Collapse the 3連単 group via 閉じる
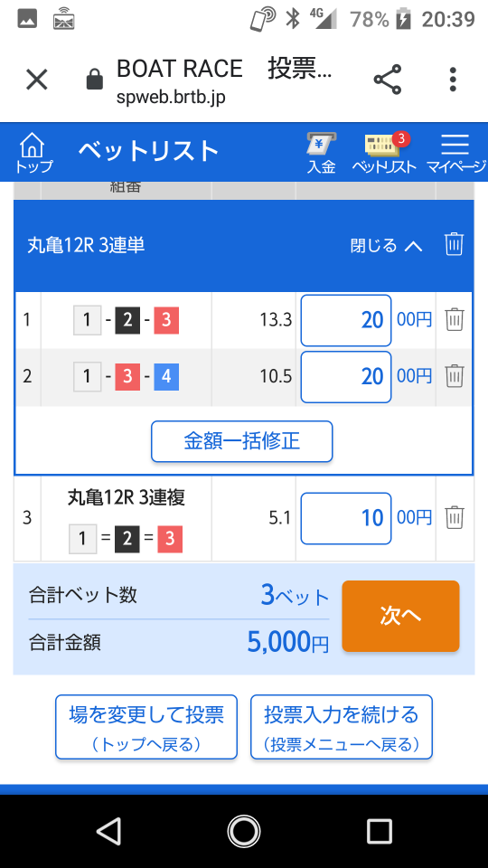This screenshot has height=868, width=488. click(x=386, y=245)
